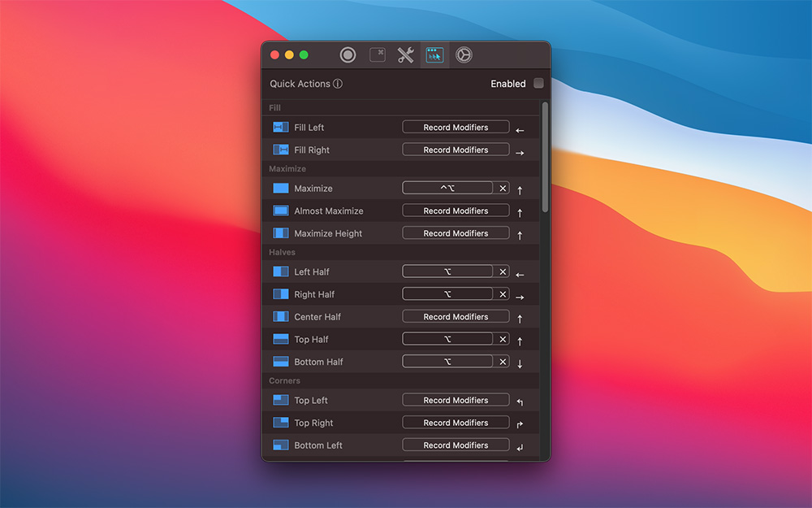
Task: Clear the Top Half modifier with X
Action: 503,340
